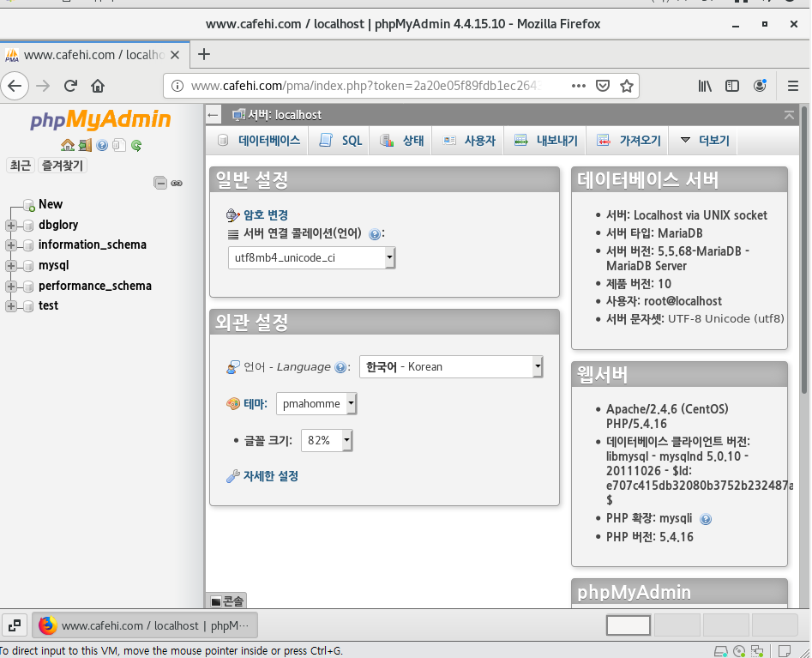Show Firefox sidebars icon
This screenshot has width=812, height=658.
click(731, 86)
